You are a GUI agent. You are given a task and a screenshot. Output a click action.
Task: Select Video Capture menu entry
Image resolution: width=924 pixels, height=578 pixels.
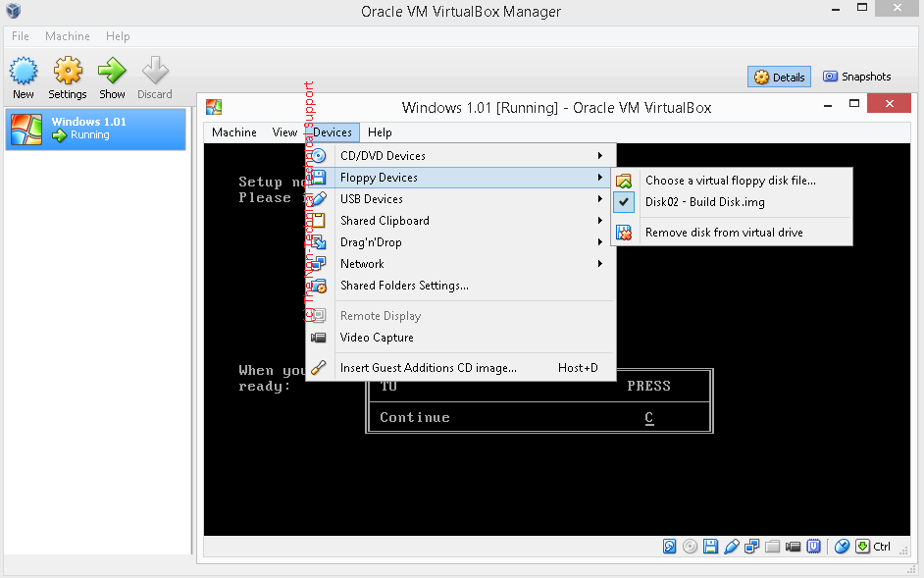[x=461, y=338]
